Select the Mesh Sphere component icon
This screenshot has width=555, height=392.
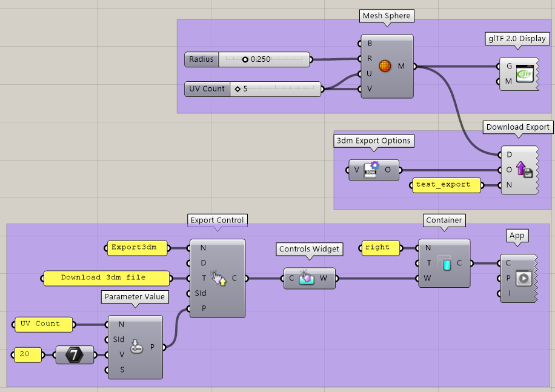[386, 65]
